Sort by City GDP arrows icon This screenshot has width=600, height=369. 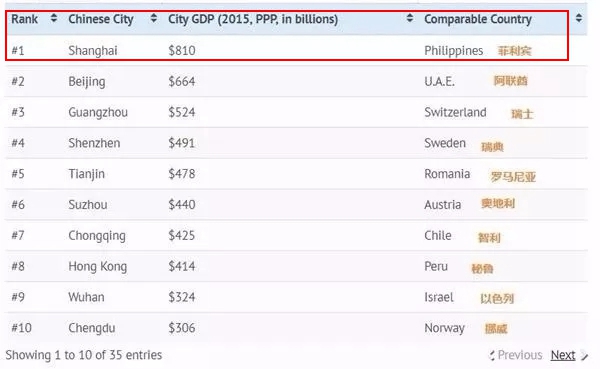tap(410, 18)
